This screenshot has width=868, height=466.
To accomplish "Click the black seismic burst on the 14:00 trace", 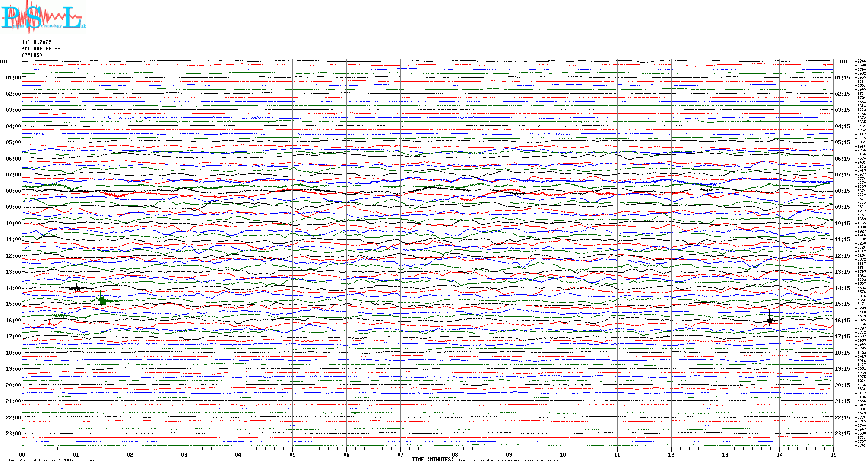I will pyautogui.click(x=78, y=288).
